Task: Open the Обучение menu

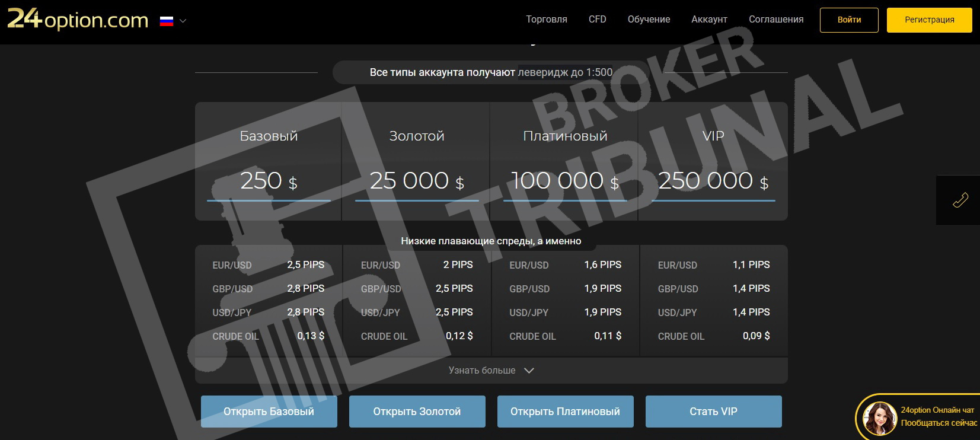Action: click(649, 20)
